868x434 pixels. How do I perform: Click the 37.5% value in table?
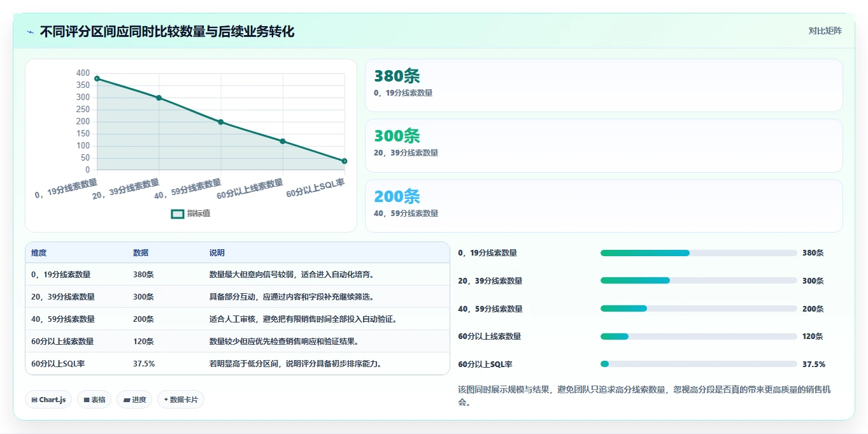pos(144,364)
